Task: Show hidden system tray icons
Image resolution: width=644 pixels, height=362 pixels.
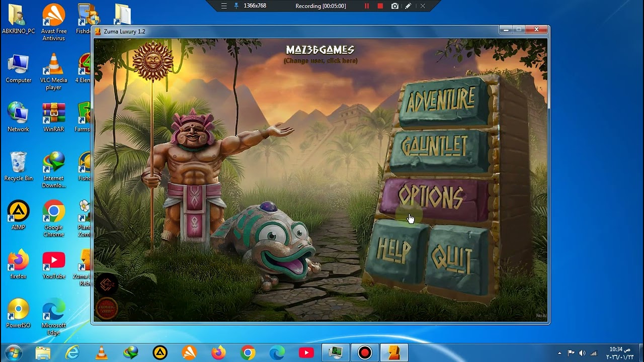Action: pos(559,353)
